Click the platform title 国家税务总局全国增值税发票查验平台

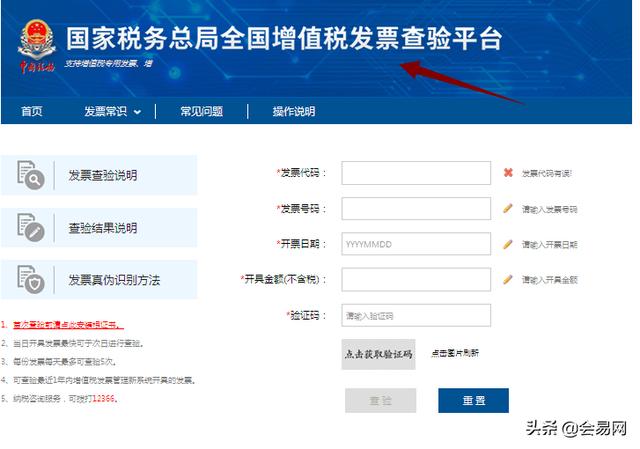click(284, 39)
